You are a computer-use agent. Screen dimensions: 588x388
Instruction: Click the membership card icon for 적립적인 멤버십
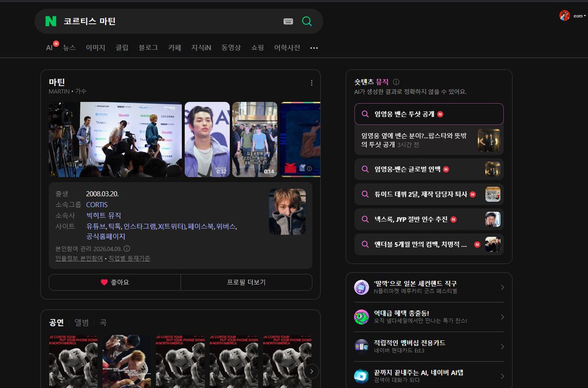362,346
